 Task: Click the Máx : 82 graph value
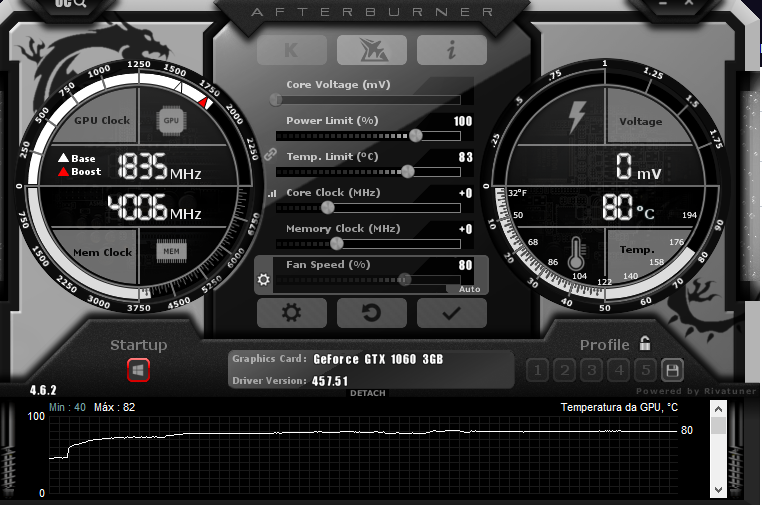click(x=114, y=407)
